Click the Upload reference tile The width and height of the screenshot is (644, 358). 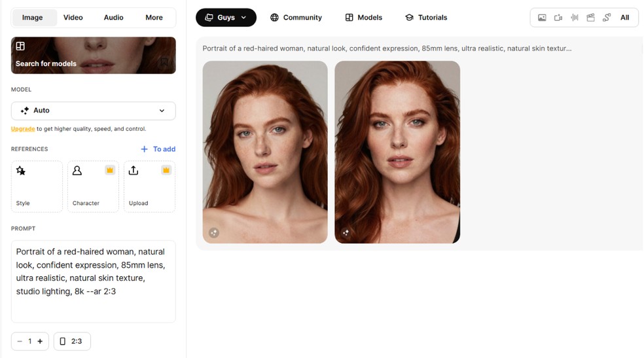(149, 187)
